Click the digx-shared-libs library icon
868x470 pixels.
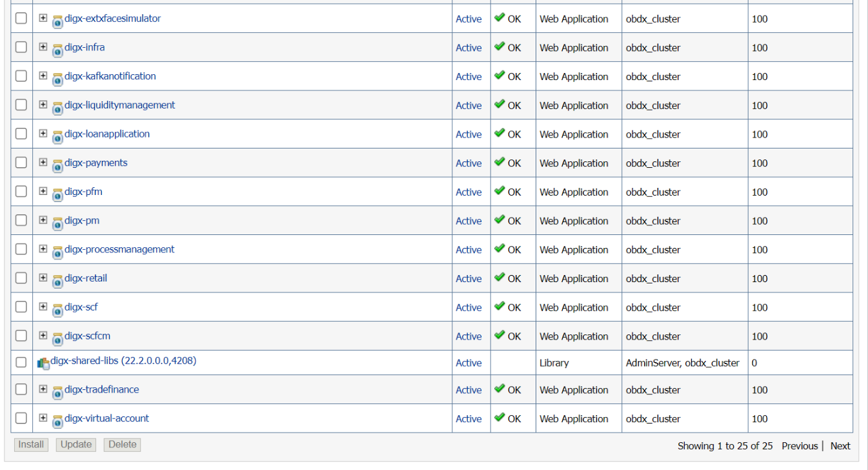[x=43, y=363]
